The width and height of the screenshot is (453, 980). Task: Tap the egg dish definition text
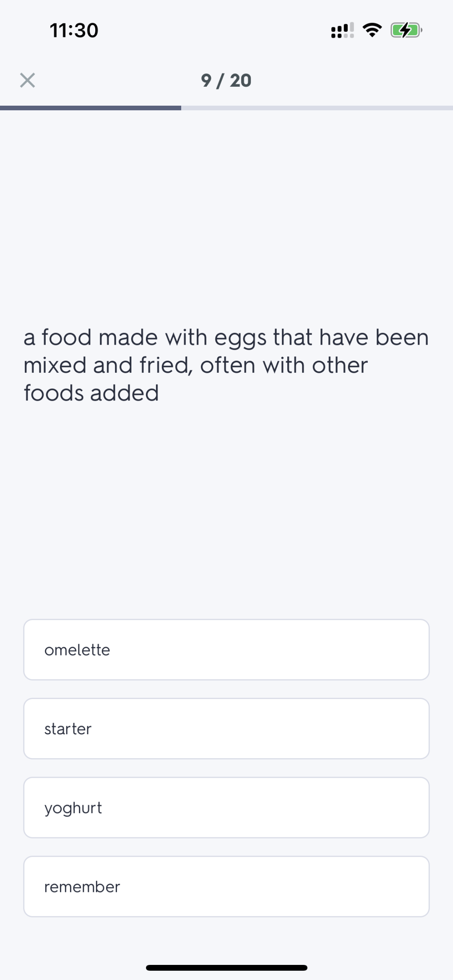click(226, 365)
